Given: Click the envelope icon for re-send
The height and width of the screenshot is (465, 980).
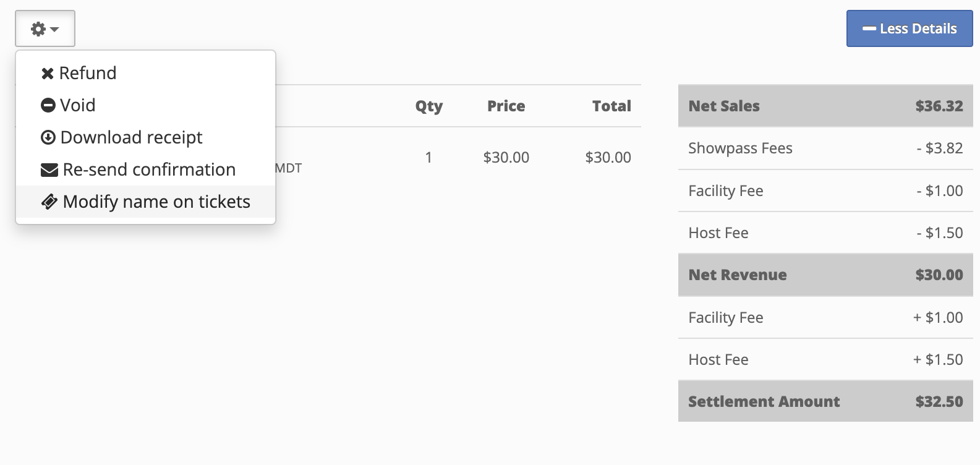Looking at the screenshot, I should click(x=49, y=169).
